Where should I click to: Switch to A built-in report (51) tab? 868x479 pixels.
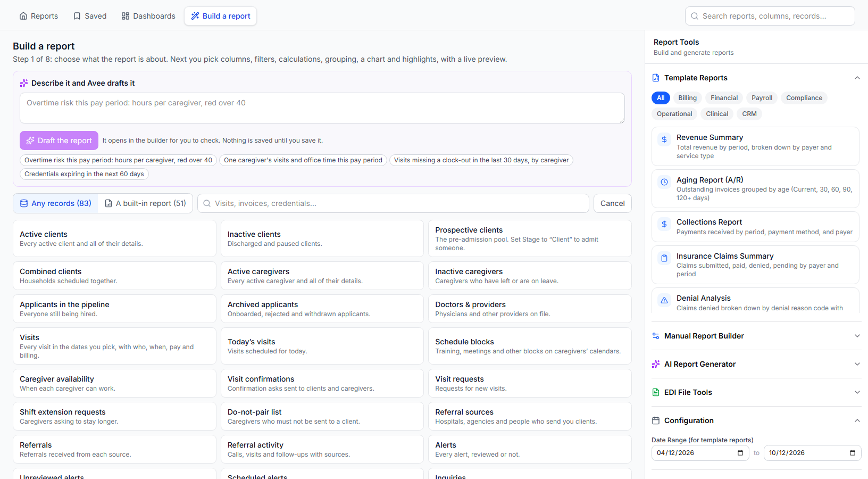pos(146,203)
